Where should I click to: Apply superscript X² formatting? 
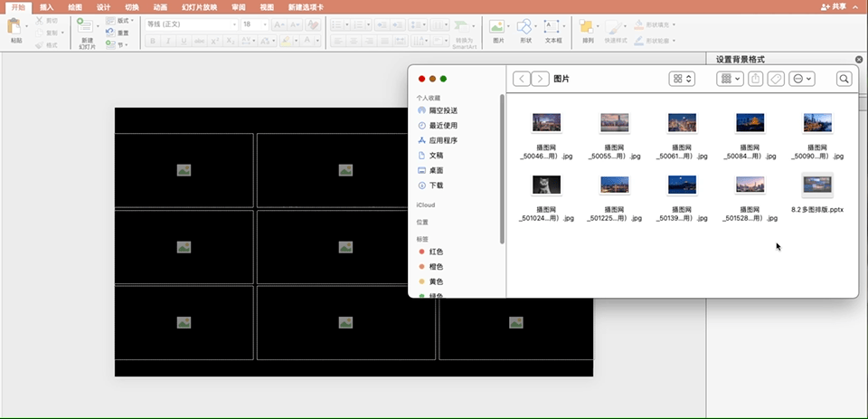tap(215, 41)
